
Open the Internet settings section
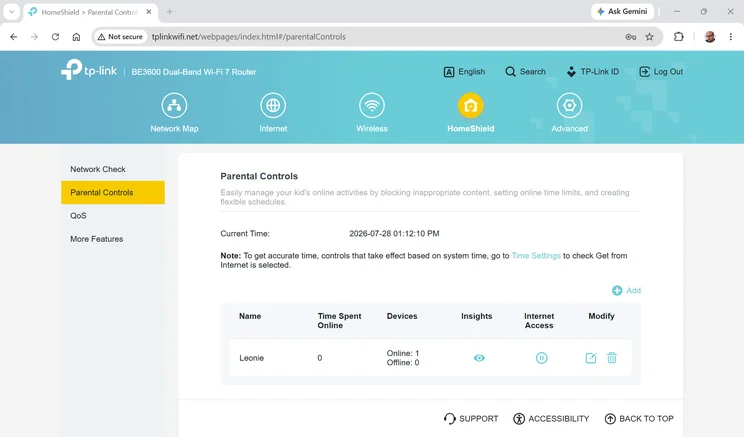click(x=273, y=113)
